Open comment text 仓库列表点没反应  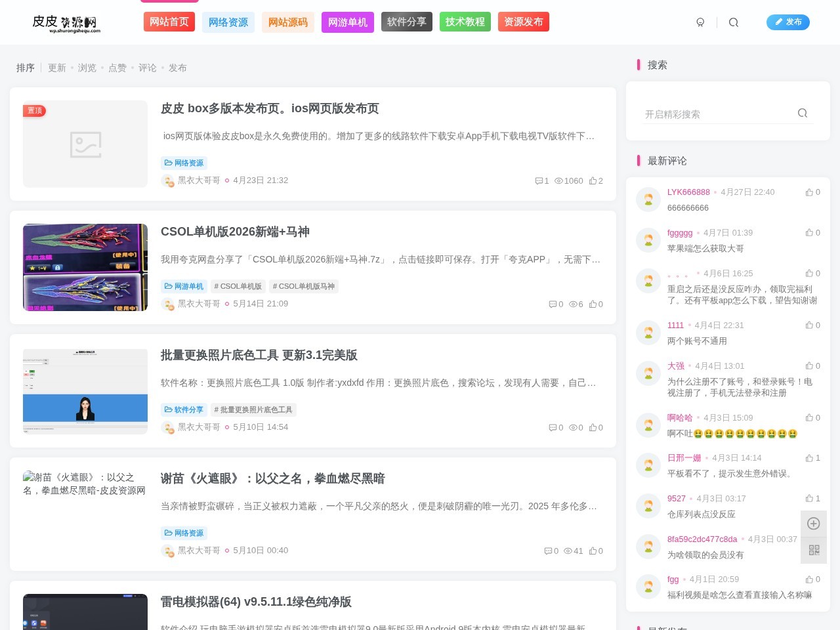click(x=702, y=514)
